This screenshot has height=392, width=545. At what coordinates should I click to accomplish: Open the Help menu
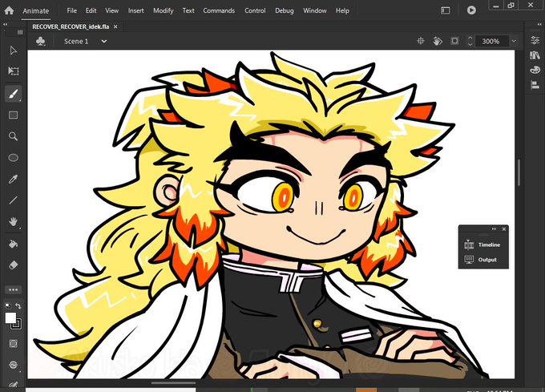pyautogui.click(x=342, y=10)
